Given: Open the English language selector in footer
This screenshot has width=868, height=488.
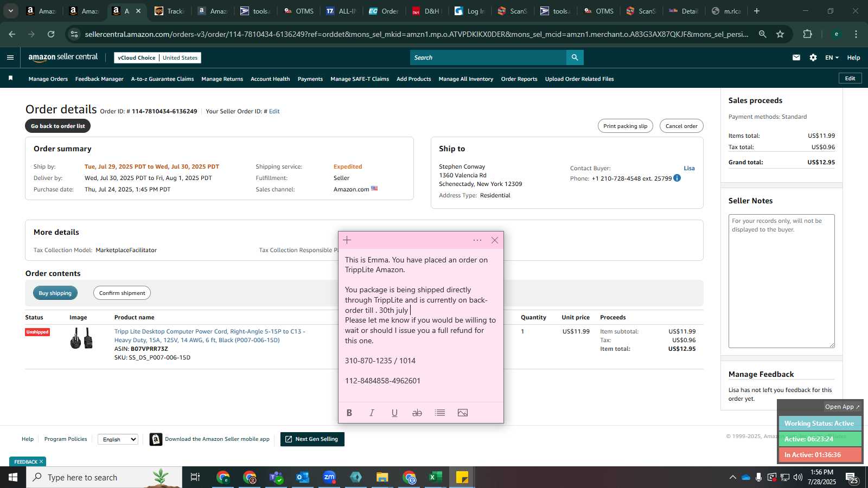Looking at the screenshot, I should coord(118,439).
